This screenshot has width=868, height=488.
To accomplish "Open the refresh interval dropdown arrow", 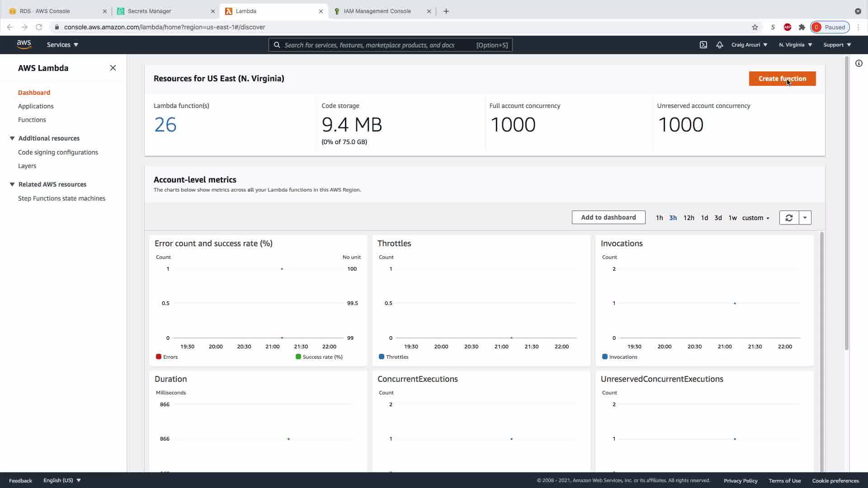I will click(x=805, y=218).
